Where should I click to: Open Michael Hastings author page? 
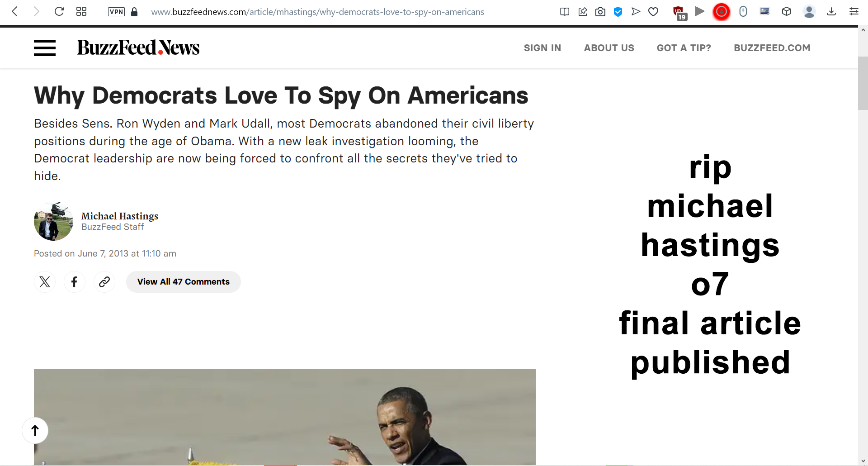(x=120, y=216)
